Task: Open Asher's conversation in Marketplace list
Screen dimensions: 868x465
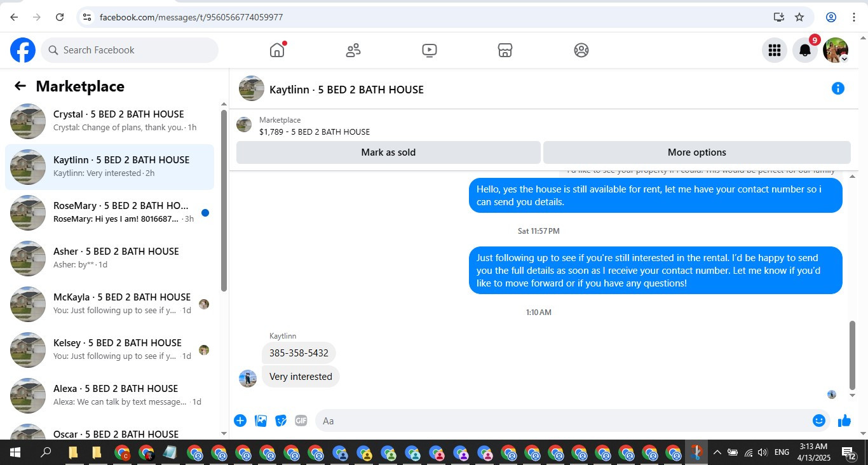Action: 109,259
